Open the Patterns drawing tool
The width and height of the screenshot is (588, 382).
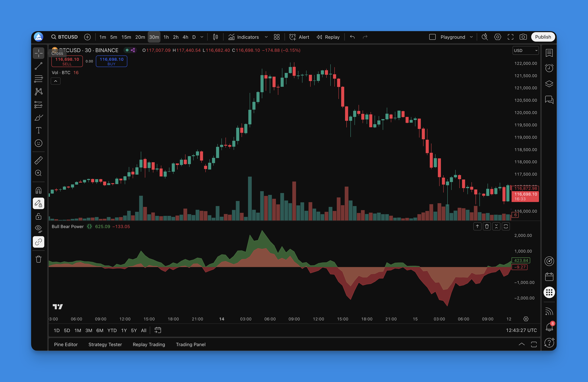pyautogui.click(x=39, y=92)
